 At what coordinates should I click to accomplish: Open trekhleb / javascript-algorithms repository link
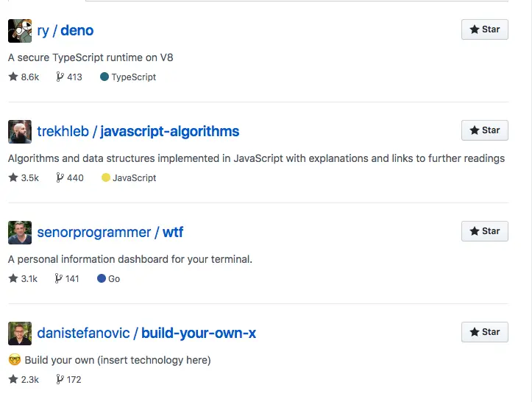(138, 132)
